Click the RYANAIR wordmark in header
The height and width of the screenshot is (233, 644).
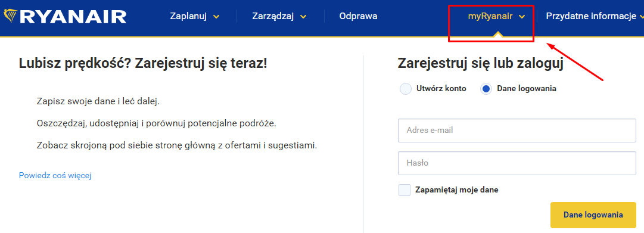(x=73, y=17)
